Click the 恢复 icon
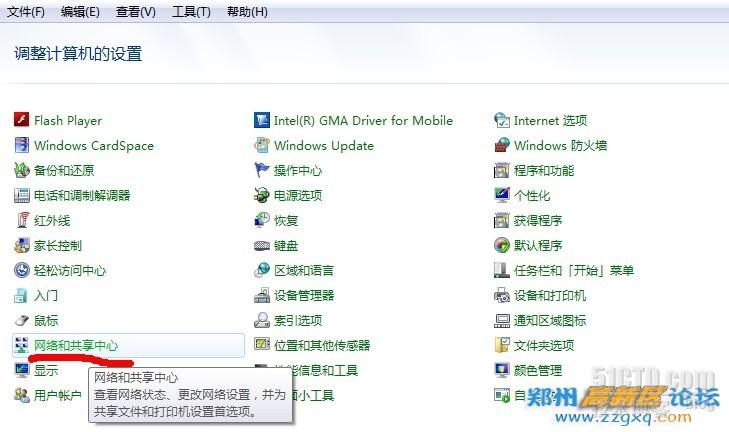 [x=261, y=220]
